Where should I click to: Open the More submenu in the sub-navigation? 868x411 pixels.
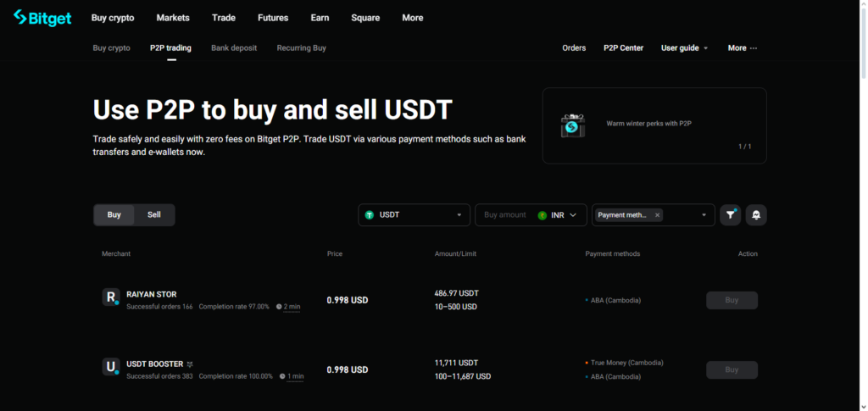click(x=743, y=48)
